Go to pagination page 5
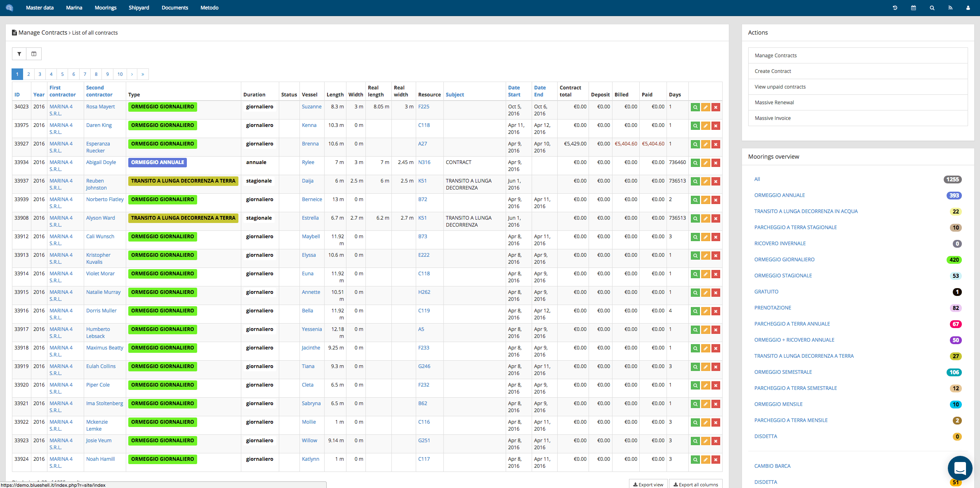 click(x=62, y=74)
